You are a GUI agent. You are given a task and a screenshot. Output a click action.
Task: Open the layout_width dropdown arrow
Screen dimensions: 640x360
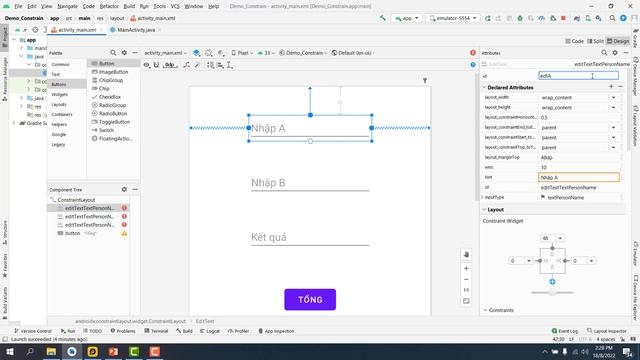(613, 98)
